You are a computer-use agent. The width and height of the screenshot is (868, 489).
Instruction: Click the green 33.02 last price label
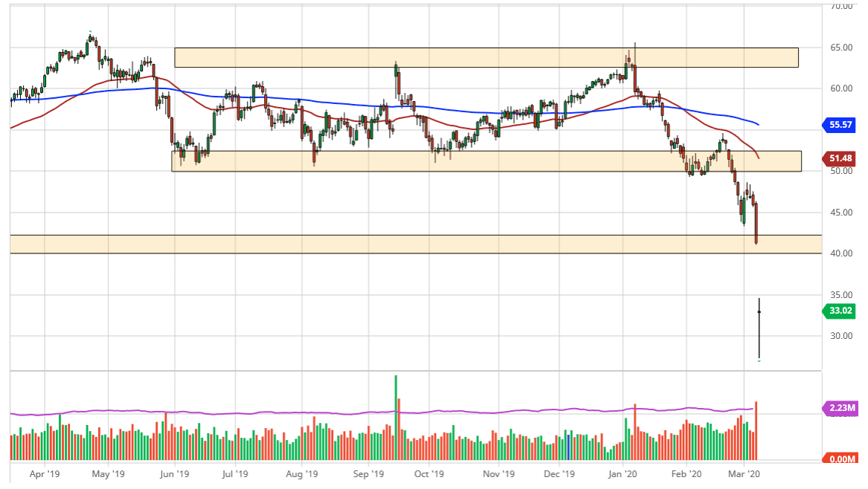(839, 311)
